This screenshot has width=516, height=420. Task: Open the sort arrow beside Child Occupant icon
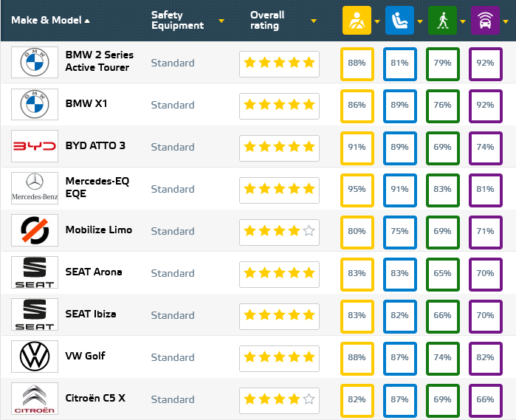(x=420, y=21)
